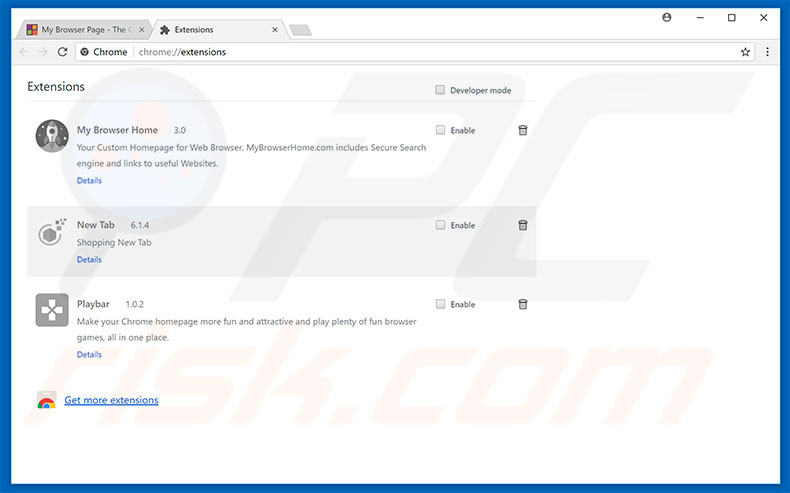Viewport: 790px width, 493px height.
Task: Bookmark this page with the star icon
Action: 745,52
